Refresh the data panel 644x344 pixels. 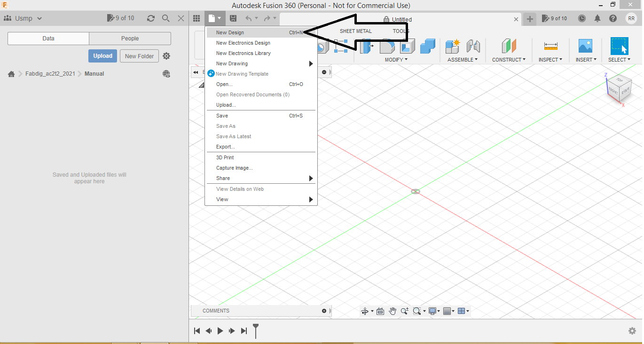tap(151, 18)
